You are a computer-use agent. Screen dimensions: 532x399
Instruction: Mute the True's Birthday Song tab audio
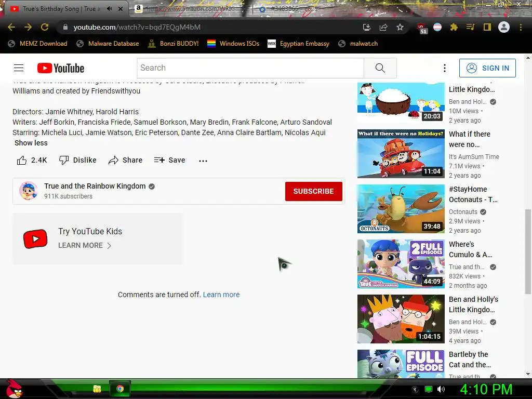109,9
